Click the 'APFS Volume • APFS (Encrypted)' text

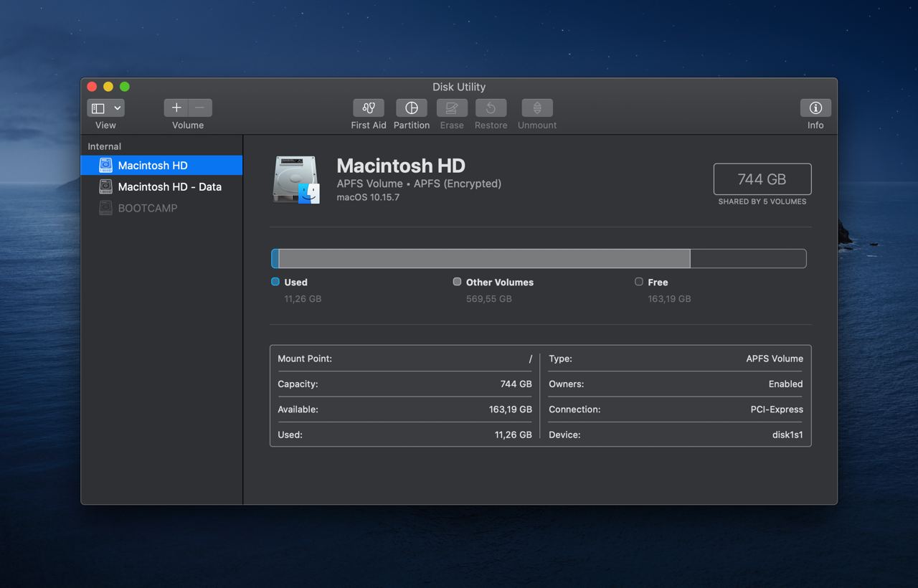pyautogui.click(x=419, y=184)
